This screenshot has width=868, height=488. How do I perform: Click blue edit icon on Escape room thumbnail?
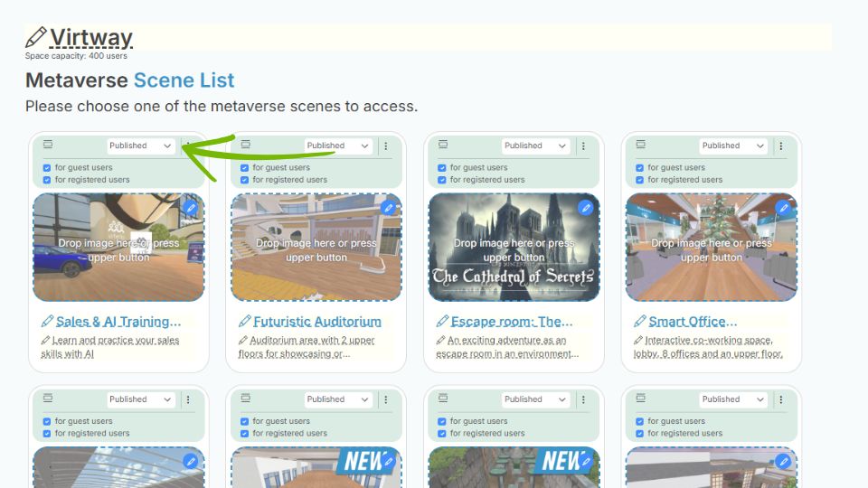(x=585, y=208)
